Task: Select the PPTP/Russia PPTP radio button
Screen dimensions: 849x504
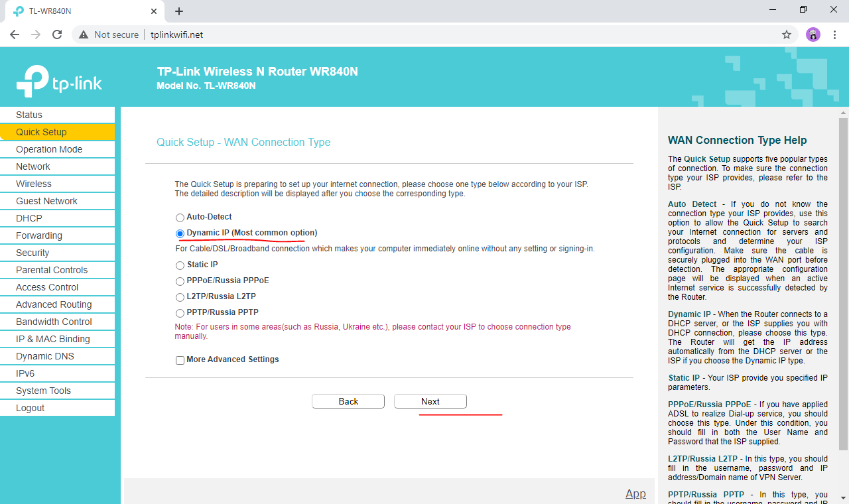Action: click(180, 313)
